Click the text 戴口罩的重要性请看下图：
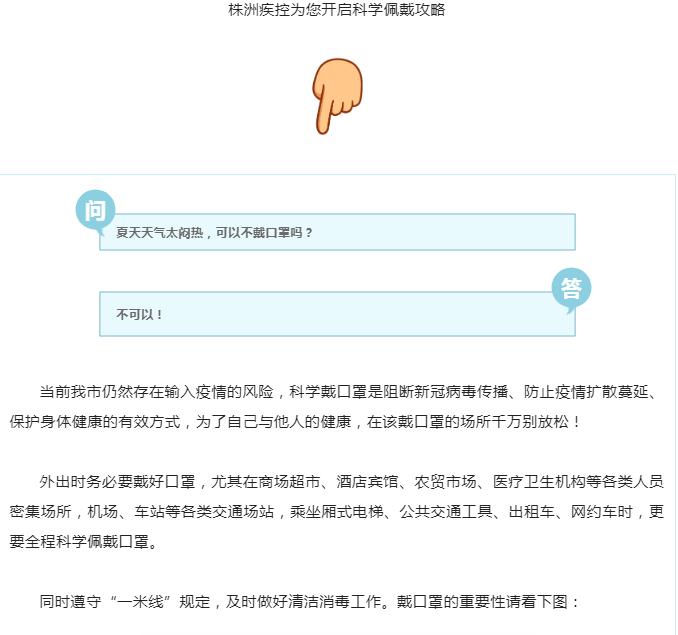Screen dimensions: 678x635 489,602
